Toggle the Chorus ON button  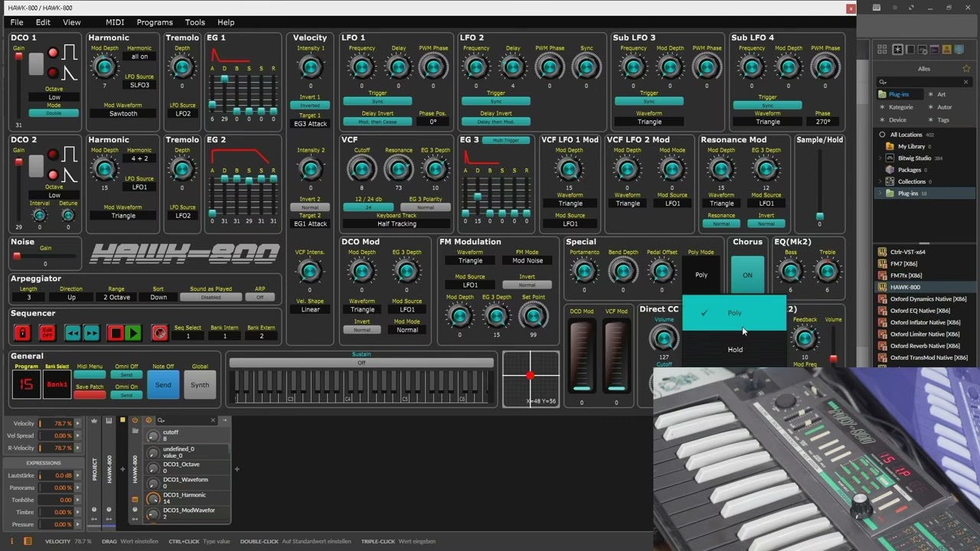pyautogui.click(x=747, y=275)
